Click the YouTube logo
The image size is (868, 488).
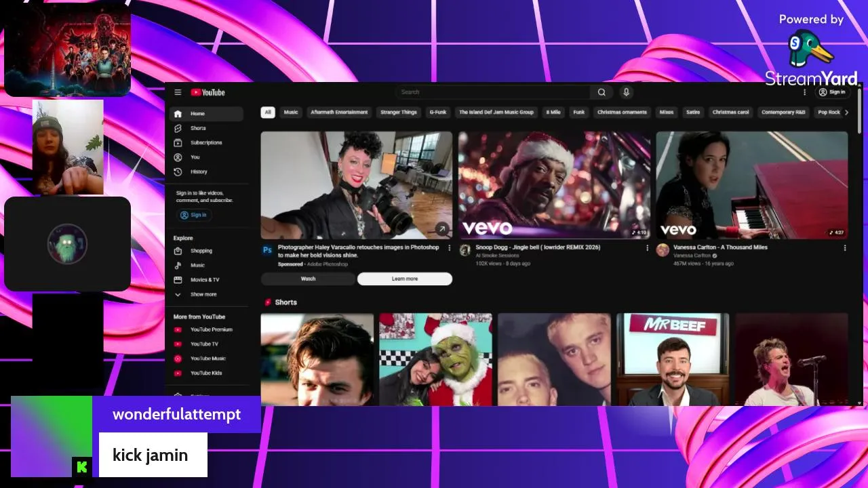coord(208,92)
